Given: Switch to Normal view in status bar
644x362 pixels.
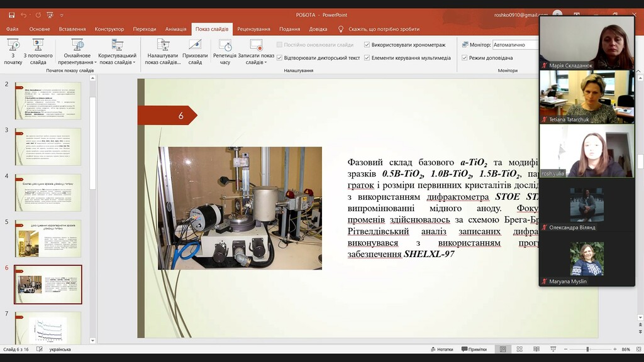Looking at the screenshot, I should point(502,349).
